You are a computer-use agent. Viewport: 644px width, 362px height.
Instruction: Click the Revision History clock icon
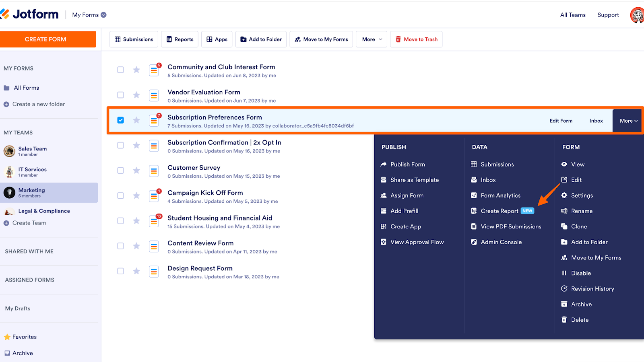(564, 289)
